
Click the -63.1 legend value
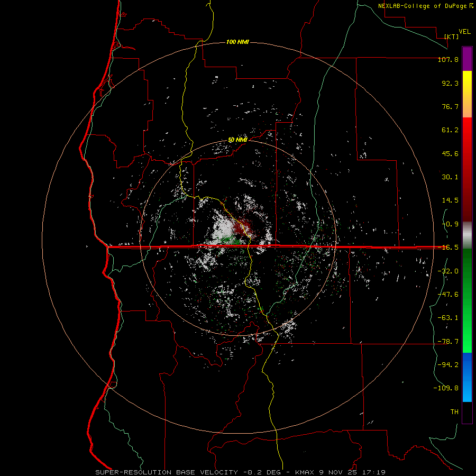tap(448, 318)
